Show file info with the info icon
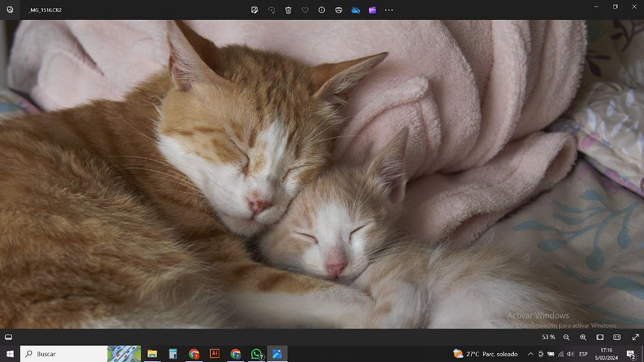The width and height of the screenshot is (644, 362). click(x=321, y=10)
